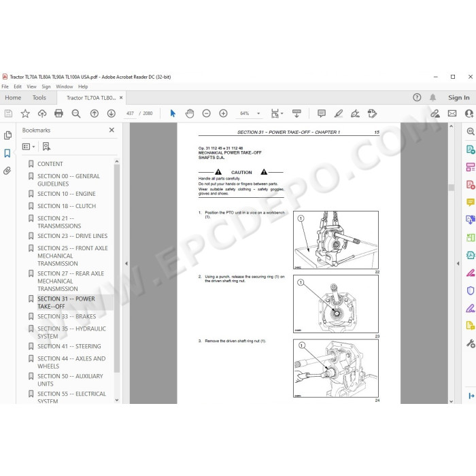Open notifications bell
The width and height of the screenshot is (476, 476).
pos(433,97)
